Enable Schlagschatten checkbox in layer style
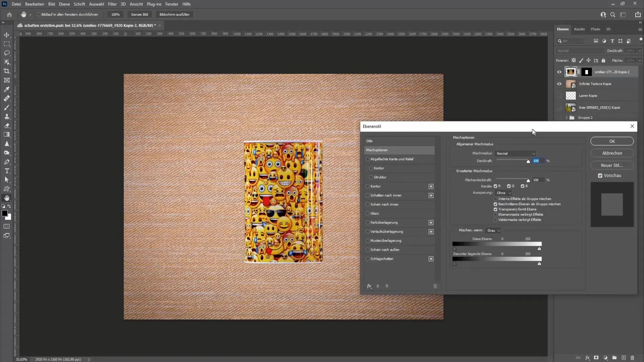Screen dimensions: 644x362 [x=368, y=258]
